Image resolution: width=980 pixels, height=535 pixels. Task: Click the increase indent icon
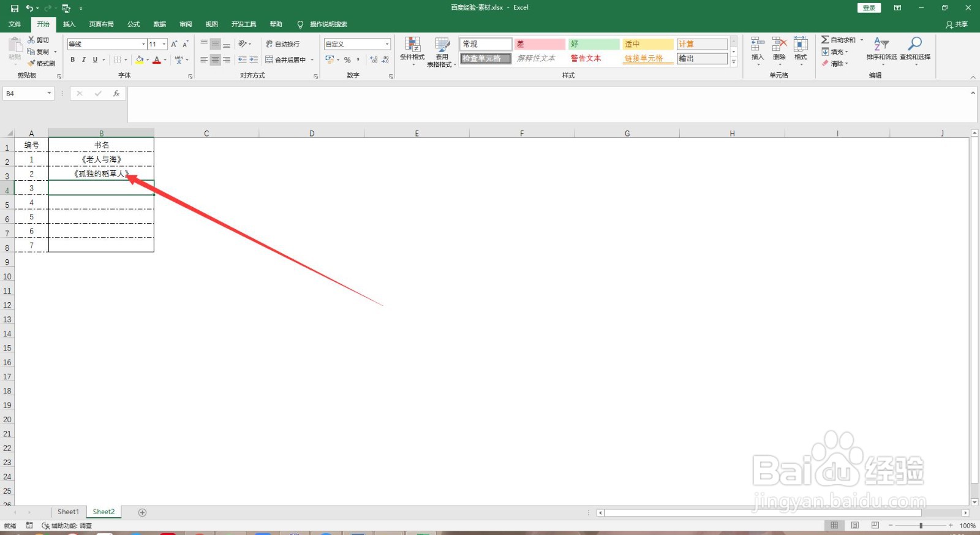coord(254,59)
